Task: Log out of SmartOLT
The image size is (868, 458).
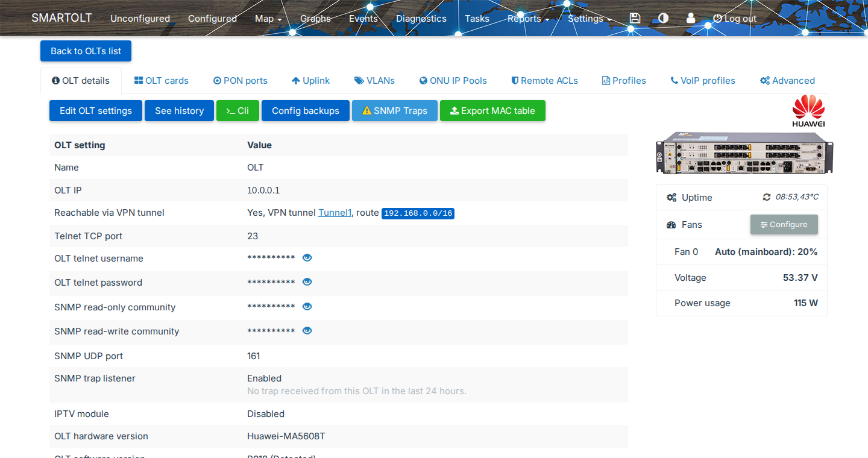Action: (x=735, y=19)
